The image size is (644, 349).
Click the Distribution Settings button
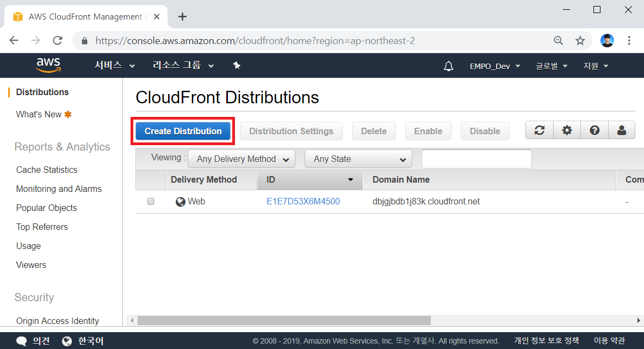(x=291, y=131)
